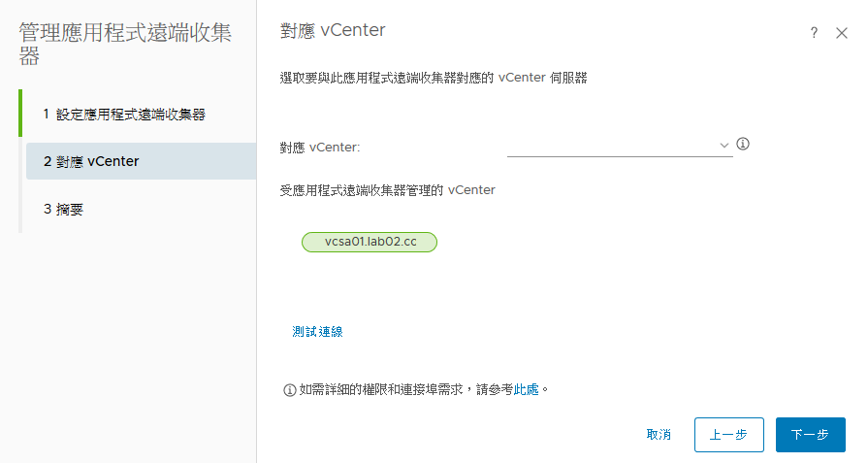868x463 pixels.
Task: Click the 管理應用程式遠端收集器 wizard title
Action: click(126, 45)
